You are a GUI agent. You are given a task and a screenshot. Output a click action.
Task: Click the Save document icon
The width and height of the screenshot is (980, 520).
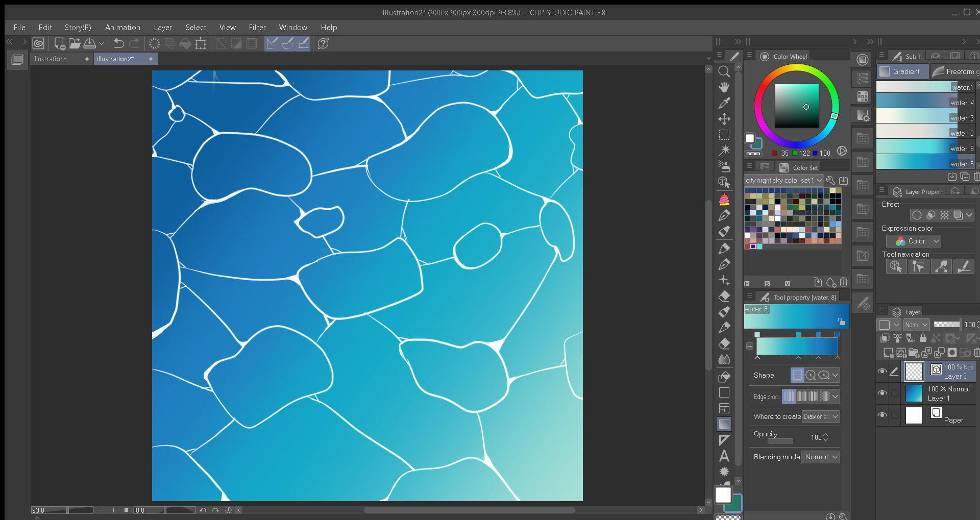click(90, 43)
